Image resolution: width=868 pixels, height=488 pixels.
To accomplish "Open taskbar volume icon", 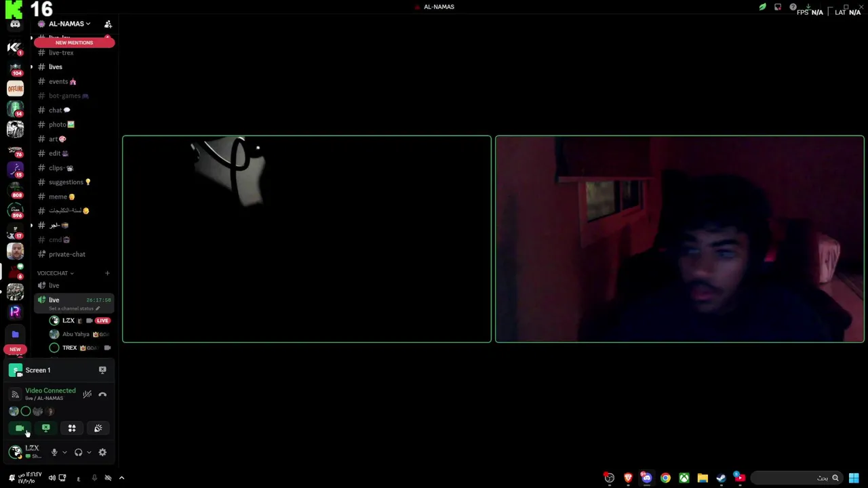I will click(52, 478).
